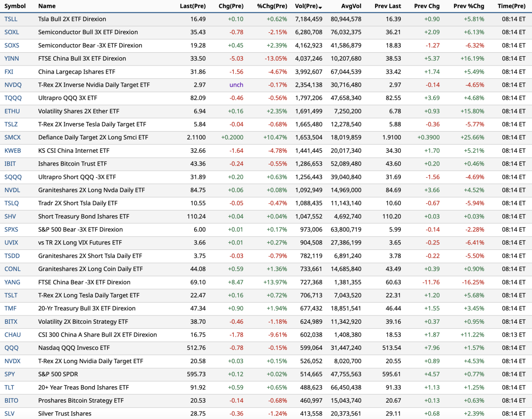Sort table by Last(Pre) header
This screenshot has height=419, width=532.
click(193, 6)
